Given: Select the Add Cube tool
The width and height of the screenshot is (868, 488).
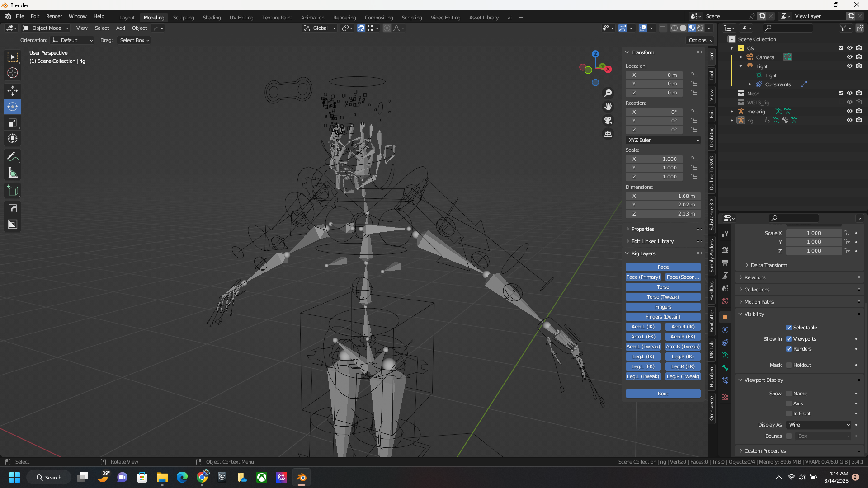Looking at the screenshot, I should (x=13, y=191).
